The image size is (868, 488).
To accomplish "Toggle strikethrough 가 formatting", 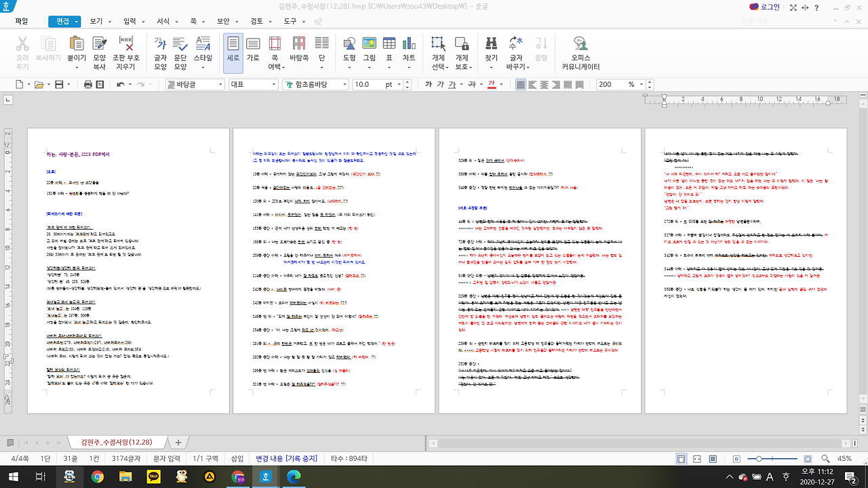I will point(473,85).
